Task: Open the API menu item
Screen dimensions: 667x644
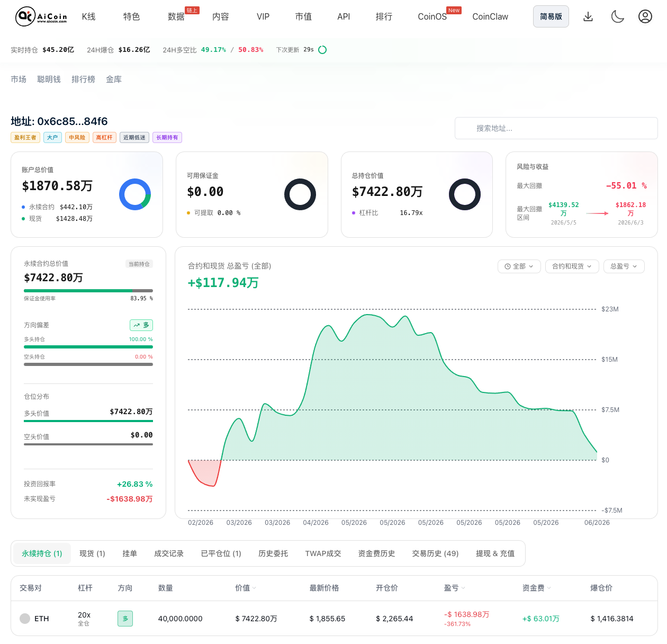Action: pos(344,17)
